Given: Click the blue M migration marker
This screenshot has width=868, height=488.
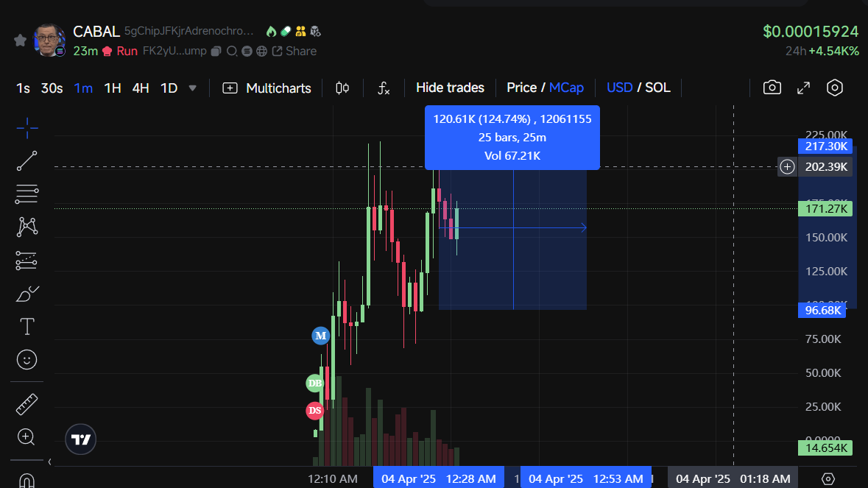Looking at the screenshot, I should pos(320,336).
